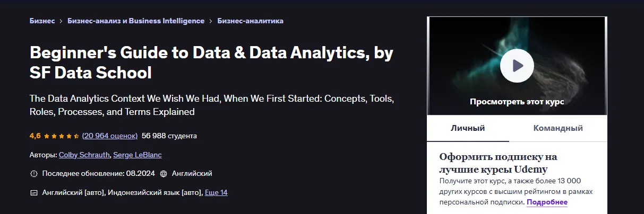This screenshot has width=644, height=214.
Task: Click the last-updated badge icon
Action: 34,174
